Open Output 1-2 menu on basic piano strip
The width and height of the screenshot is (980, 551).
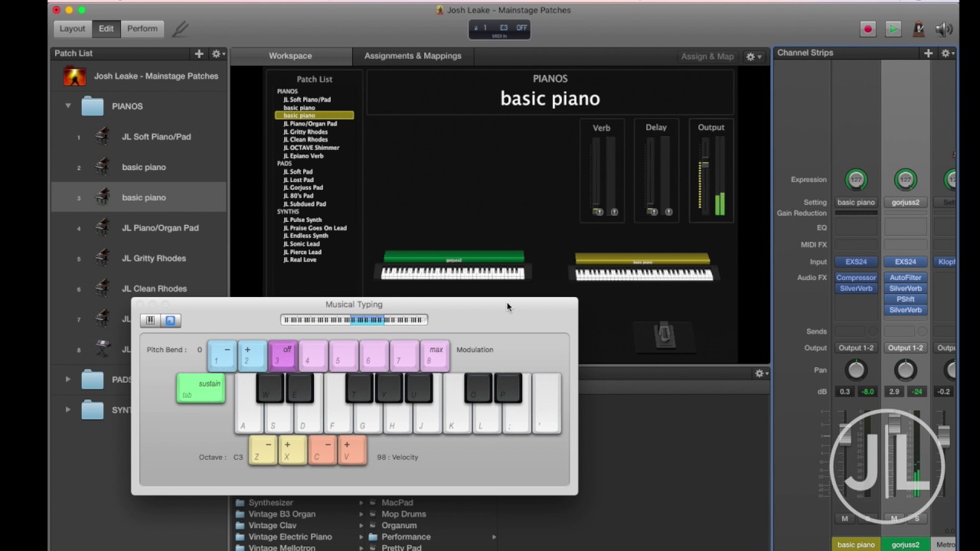(x=856, y=347)
